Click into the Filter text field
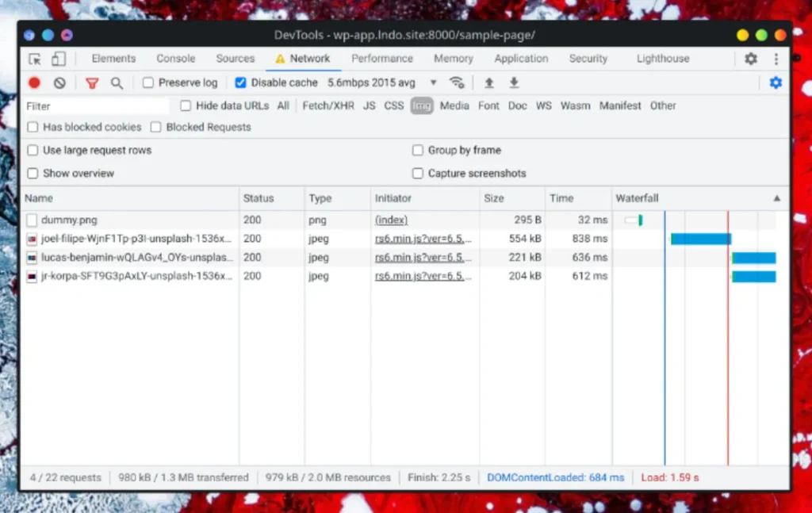 [x=96, y=106]
